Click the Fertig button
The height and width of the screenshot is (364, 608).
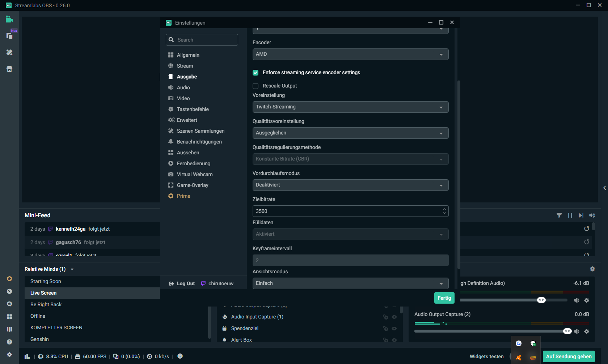point(444,298)
